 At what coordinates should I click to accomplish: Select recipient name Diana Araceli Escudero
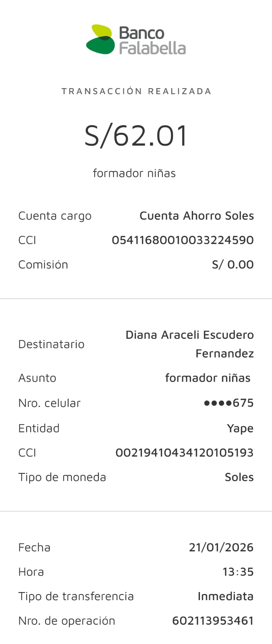[x=189, y=335]
